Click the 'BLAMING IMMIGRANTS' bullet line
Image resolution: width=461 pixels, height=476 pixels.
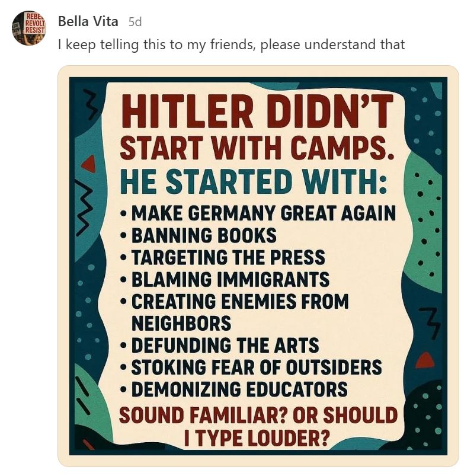225,279
